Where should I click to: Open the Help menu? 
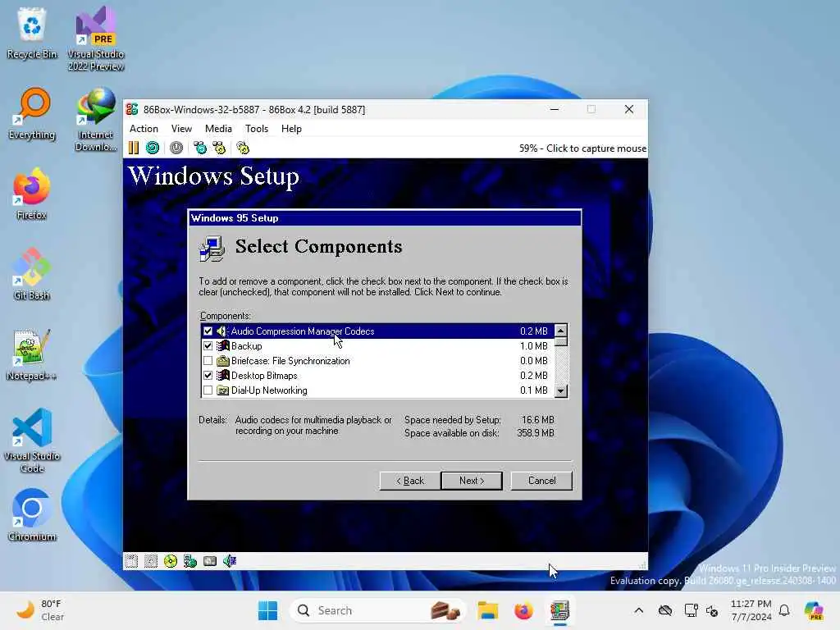[291, 129]
